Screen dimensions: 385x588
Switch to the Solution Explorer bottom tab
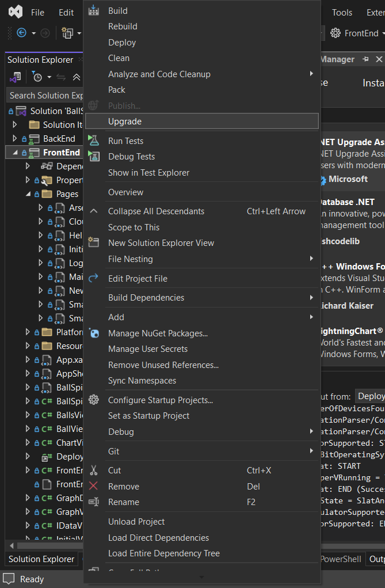tap(41, 559)
